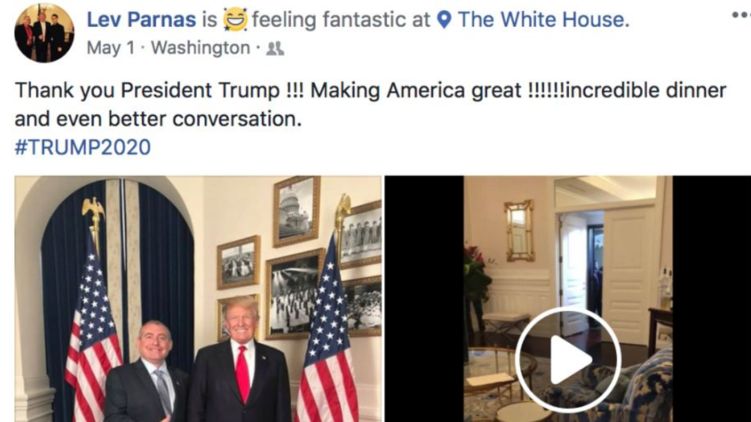This screenshot has width=751, height=422.
Task: Click the Capitol framed picture in photo
Action: (296, 211)
